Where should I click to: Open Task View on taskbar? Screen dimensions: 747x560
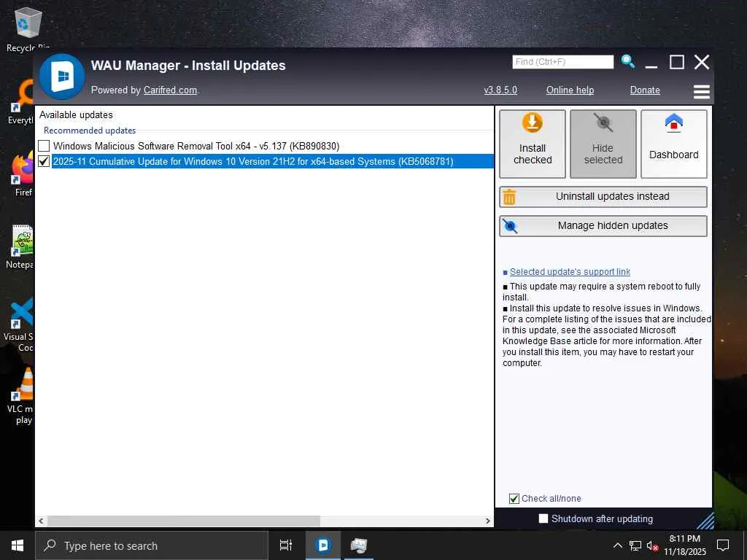click(x=286, y=545)
